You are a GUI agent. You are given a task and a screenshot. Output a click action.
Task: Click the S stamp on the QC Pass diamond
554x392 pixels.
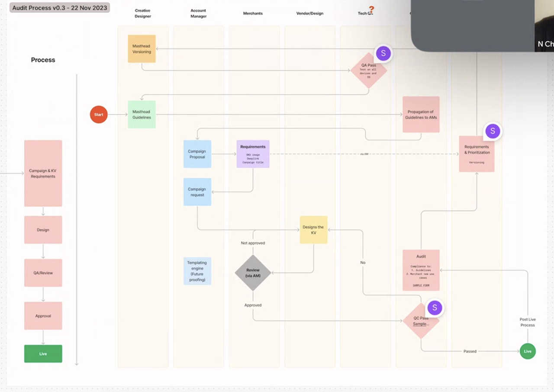click(435, 308)
